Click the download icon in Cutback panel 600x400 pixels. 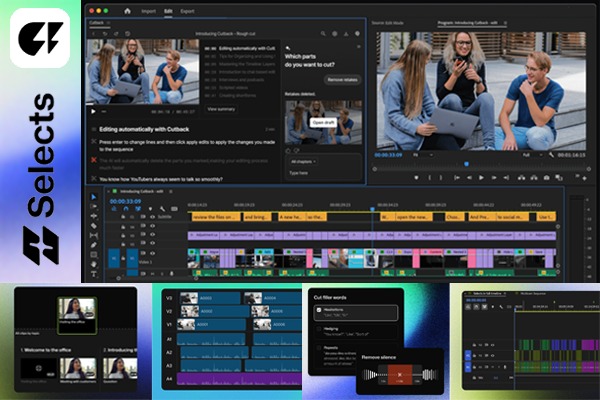coord(346,34)
